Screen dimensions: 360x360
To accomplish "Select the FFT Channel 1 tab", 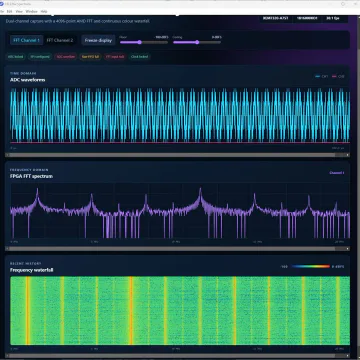I will coord(26,40).
